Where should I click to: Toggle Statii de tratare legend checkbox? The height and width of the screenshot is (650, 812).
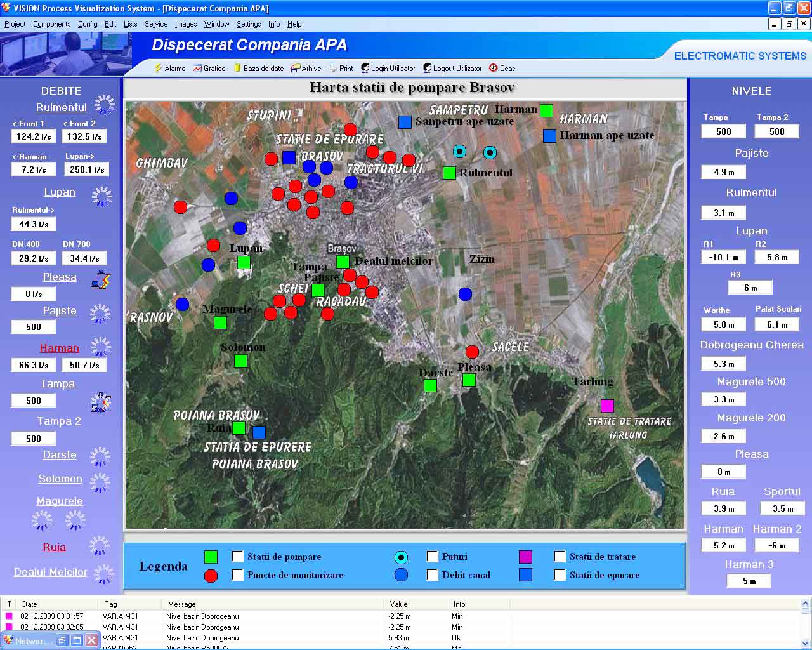coord(560,557)
